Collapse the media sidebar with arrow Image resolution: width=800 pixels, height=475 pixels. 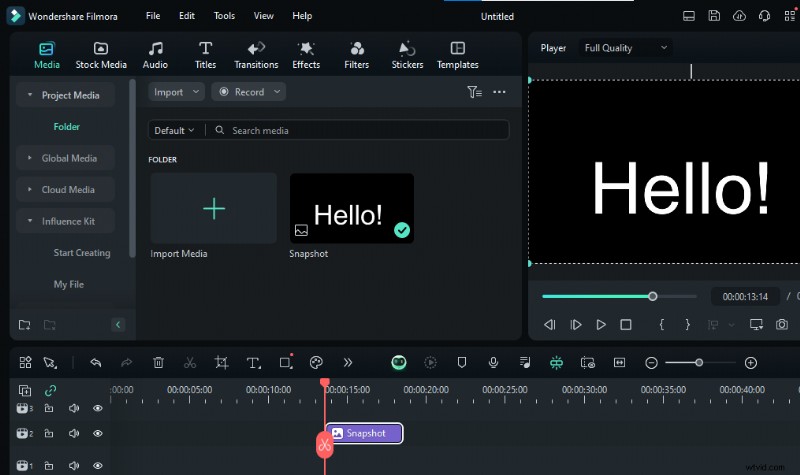118,325
